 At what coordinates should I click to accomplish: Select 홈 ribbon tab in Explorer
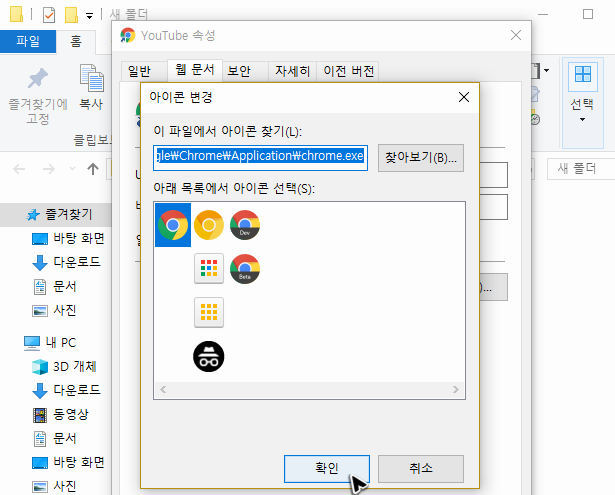tap(76, 41)
